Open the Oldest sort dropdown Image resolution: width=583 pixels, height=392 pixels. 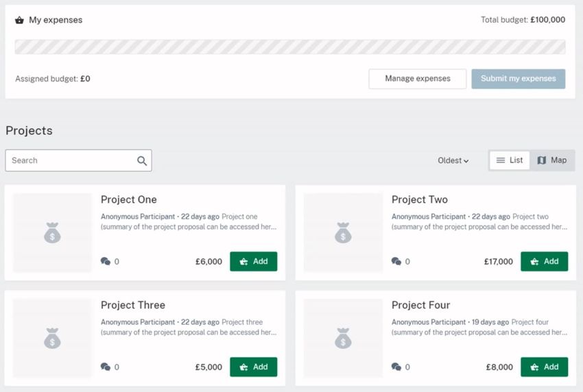[453, 161]
